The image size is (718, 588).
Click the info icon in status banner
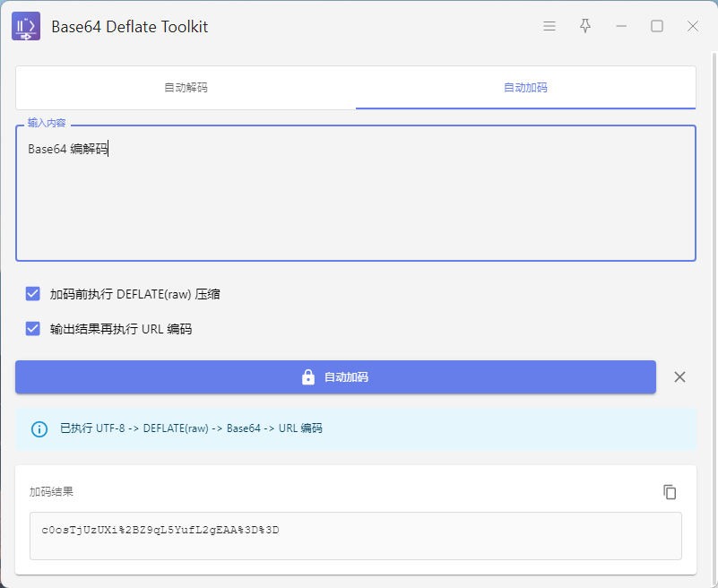point(39,429)
